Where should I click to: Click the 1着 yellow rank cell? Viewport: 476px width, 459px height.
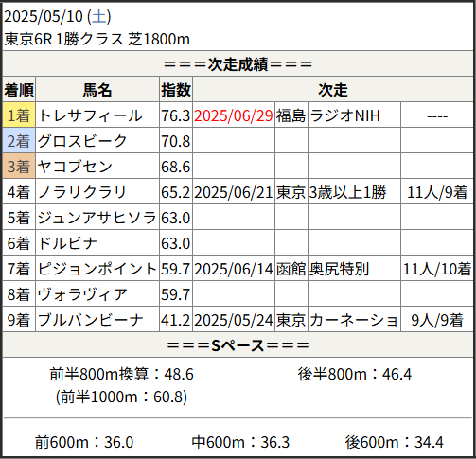click(x=19, y=115)
